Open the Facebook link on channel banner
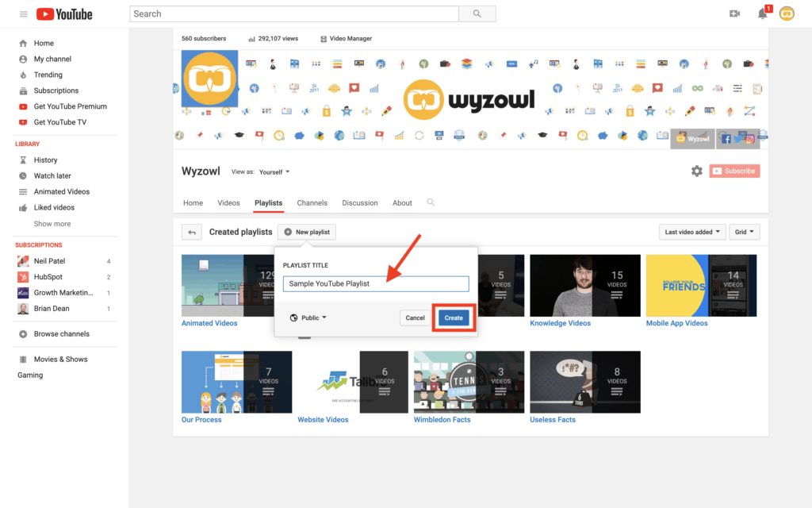Image resolution: width=812 pixels, height=508 pixels. (726, 139)
